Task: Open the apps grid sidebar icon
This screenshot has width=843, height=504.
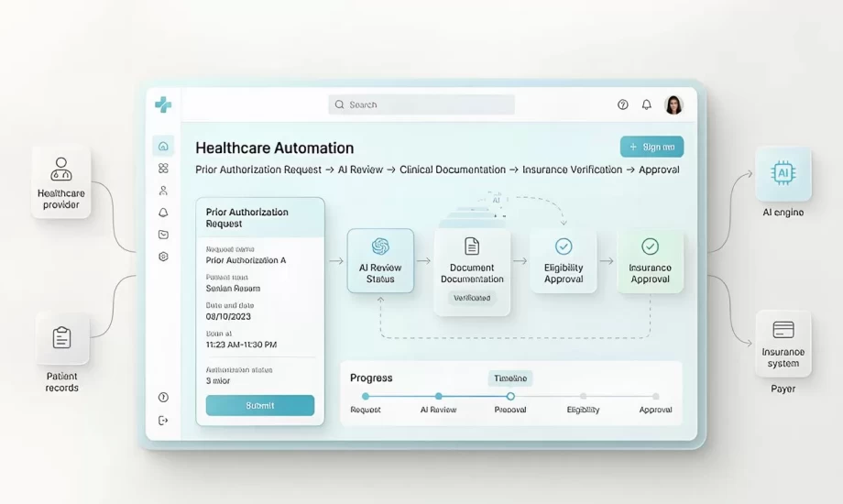Action: pyautogui.click(x=163, y=169)
